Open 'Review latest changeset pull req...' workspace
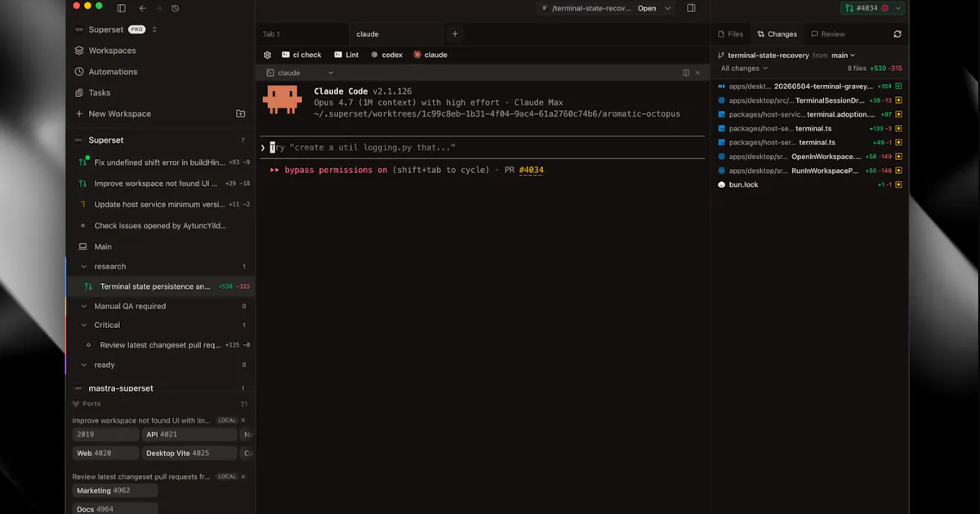The image size is (980, 514). pyautogui.click(x=160, y=345)
